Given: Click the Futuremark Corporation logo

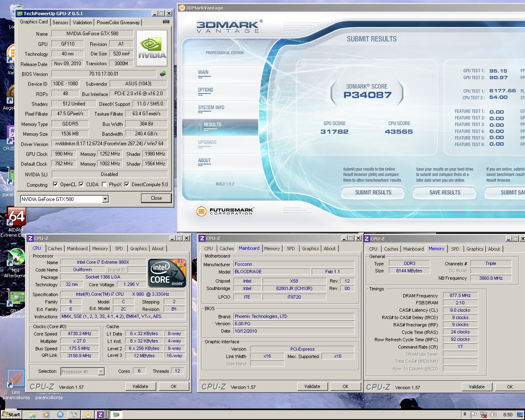Looking at the screenshot, I should pyautogui.click(x=225, y=211).
